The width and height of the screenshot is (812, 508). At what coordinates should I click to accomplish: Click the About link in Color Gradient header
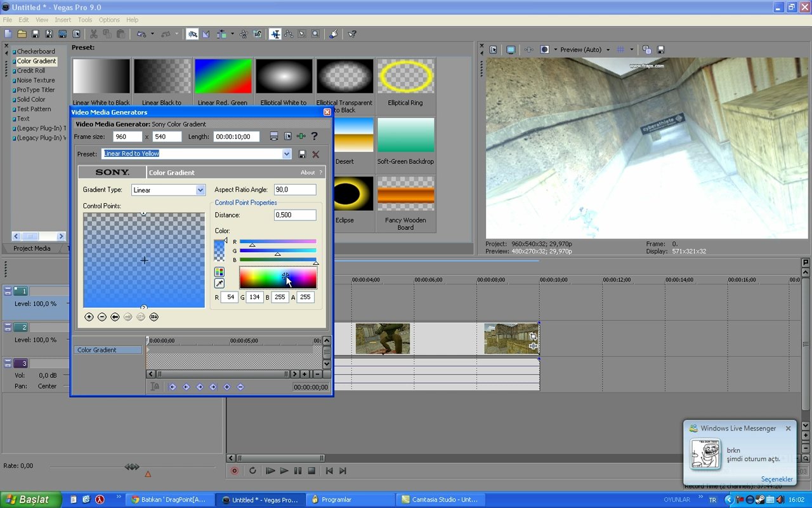point(308,172)
